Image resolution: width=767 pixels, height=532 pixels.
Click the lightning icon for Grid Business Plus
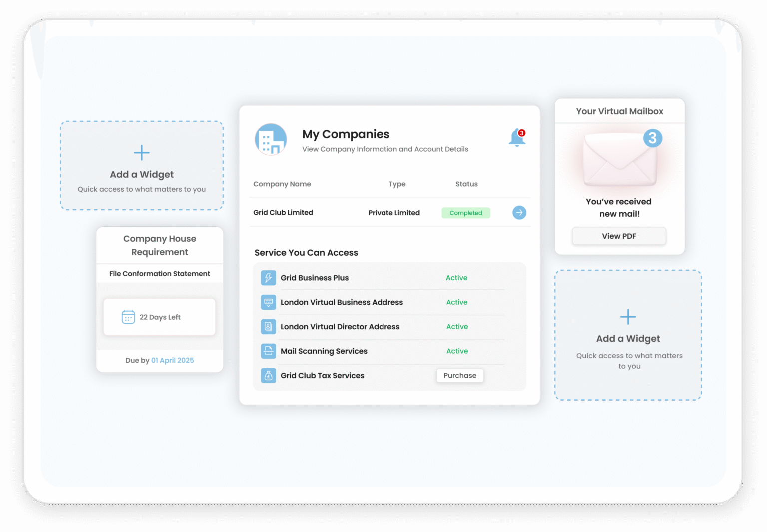click(269, 278)
